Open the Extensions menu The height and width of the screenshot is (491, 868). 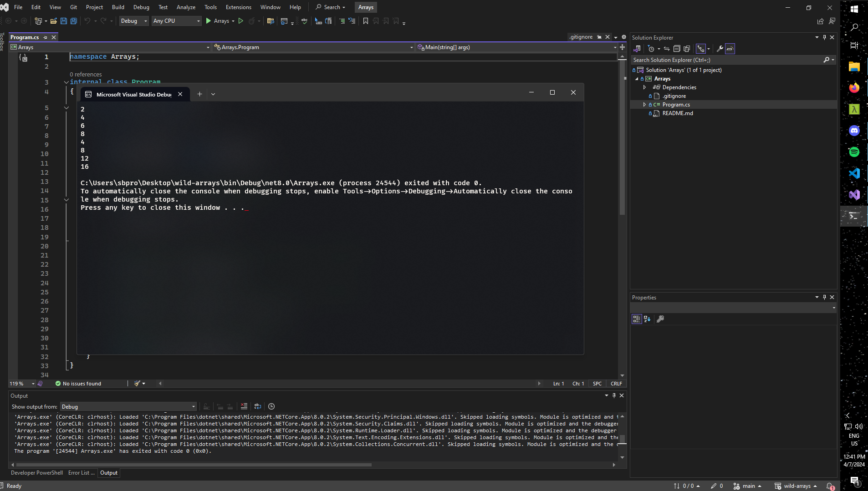[238, 7]
